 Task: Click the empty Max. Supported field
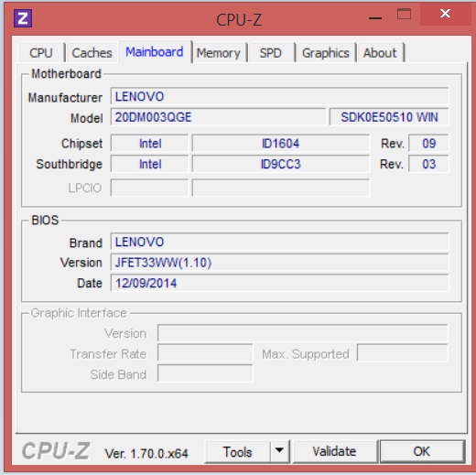[403, 353]
